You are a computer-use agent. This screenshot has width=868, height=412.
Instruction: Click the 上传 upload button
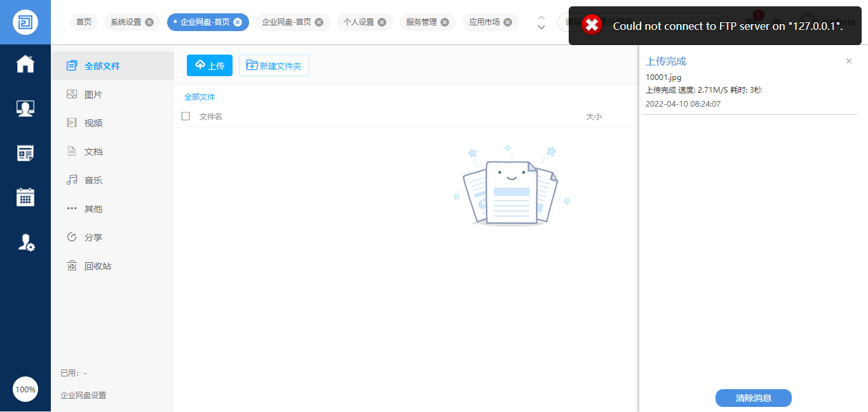210,65
